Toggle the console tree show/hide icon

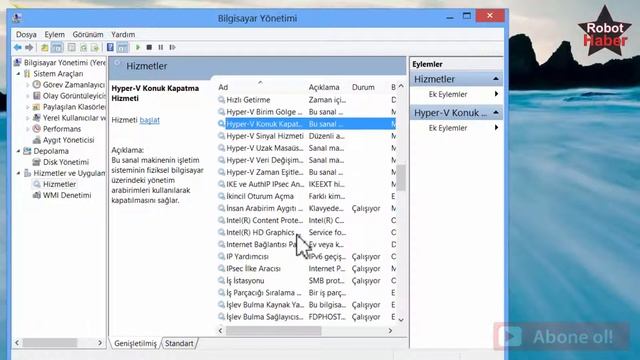(x=57, y=47)
